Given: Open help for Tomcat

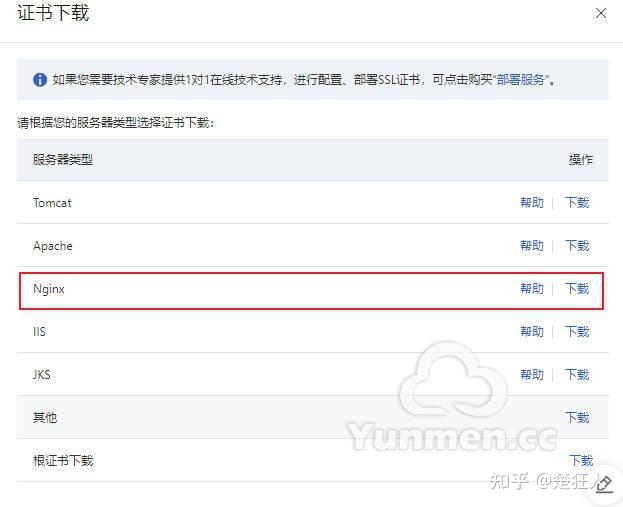Looking at the screenshot, I should [x=532, y=203].
